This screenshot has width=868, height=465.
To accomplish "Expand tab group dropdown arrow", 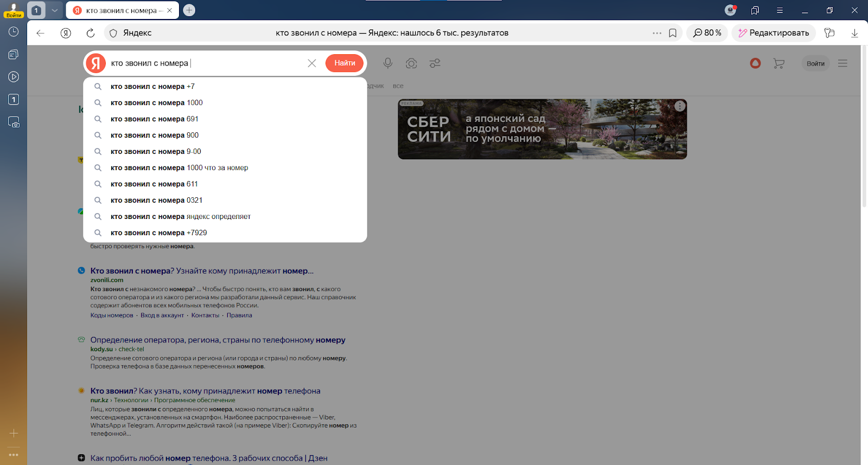I will click(x=54, y=10).
